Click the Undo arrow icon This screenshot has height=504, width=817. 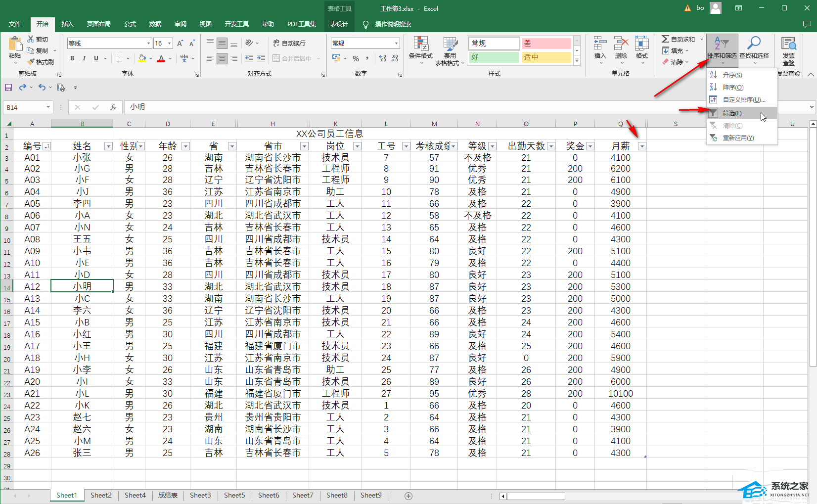point(42,88)
